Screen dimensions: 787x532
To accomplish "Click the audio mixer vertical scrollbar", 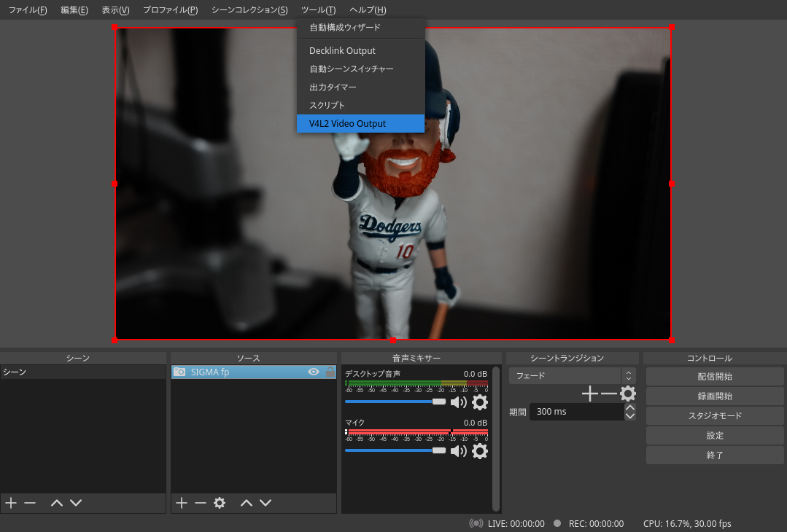I will [x=496, y=439].
